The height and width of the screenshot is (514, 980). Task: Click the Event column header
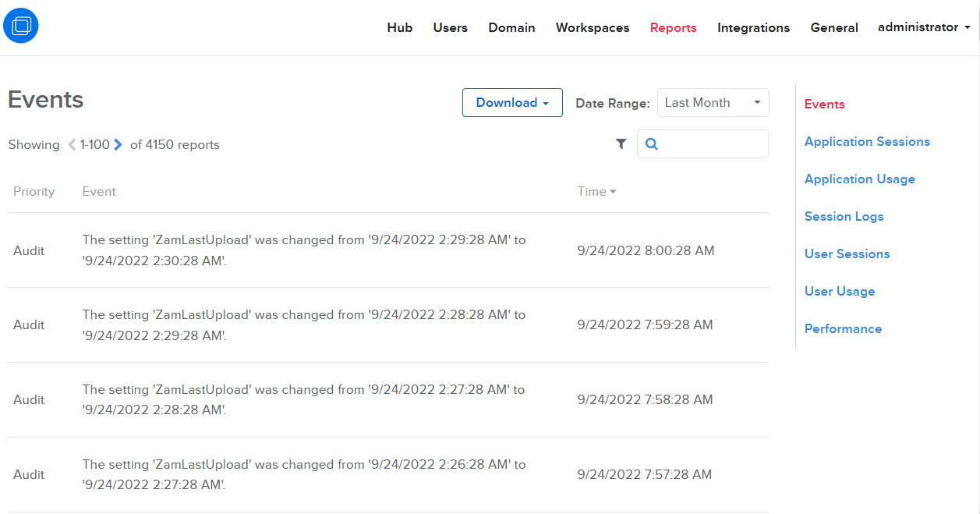(99, 192)
